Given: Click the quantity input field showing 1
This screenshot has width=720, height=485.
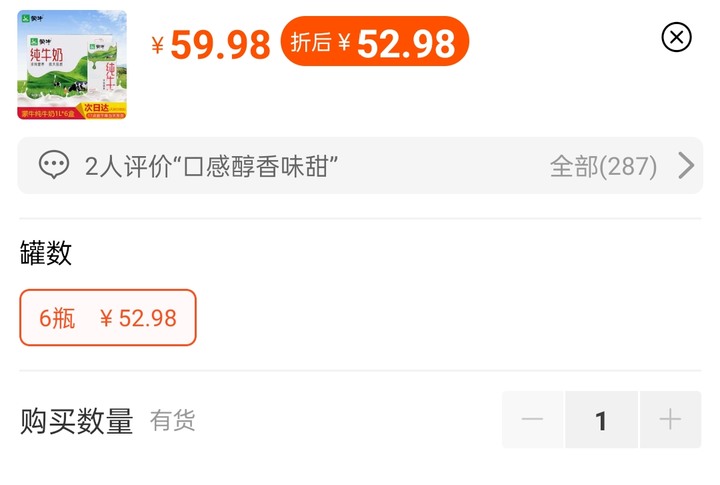Looking at the screenshot, I should click(x=602, y=419).
